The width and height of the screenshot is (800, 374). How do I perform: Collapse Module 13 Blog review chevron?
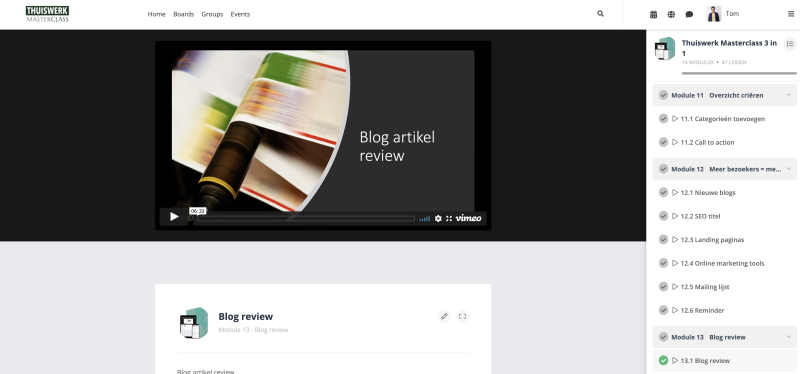(788, 337)
